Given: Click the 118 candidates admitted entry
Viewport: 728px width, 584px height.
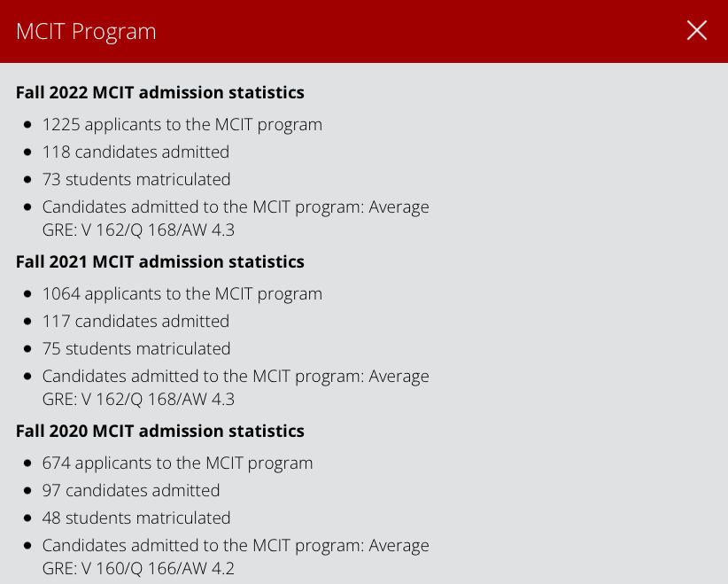Looking at the screenshot, I should [x=136, y=152].
